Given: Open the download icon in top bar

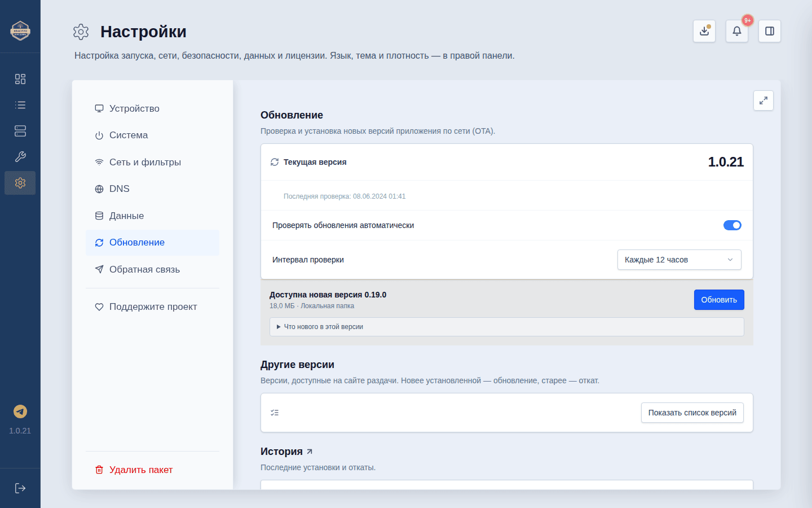Looking at the screenshot, I should (x=704, y=31).
